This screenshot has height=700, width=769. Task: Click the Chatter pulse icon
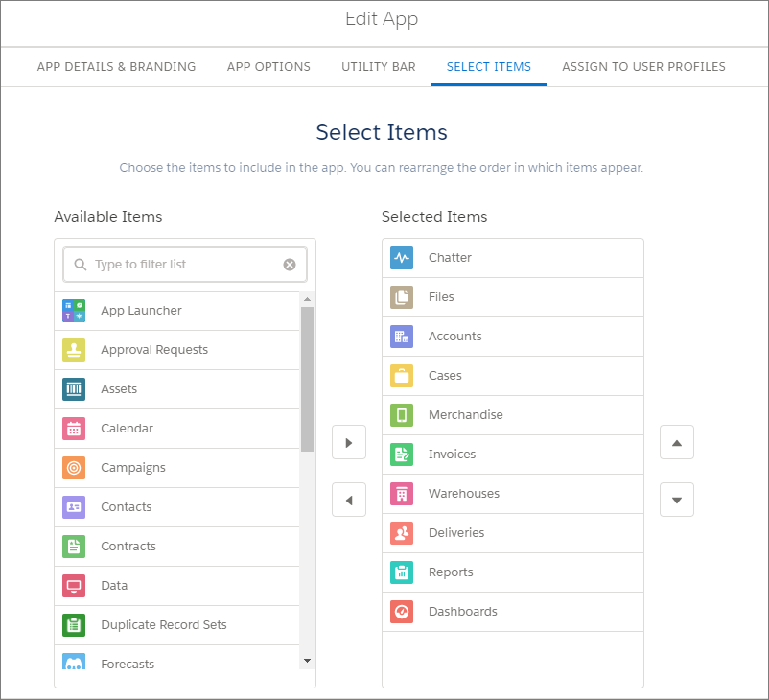point(402,258)
